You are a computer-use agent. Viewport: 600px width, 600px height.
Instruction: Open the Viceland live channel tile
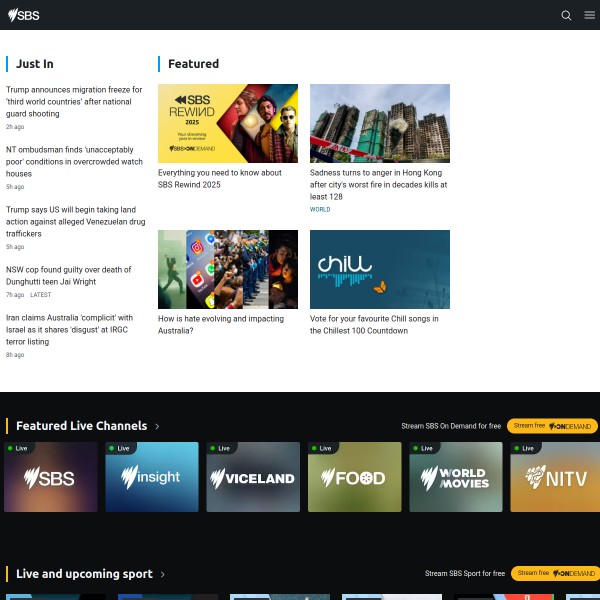click(252, 477)
